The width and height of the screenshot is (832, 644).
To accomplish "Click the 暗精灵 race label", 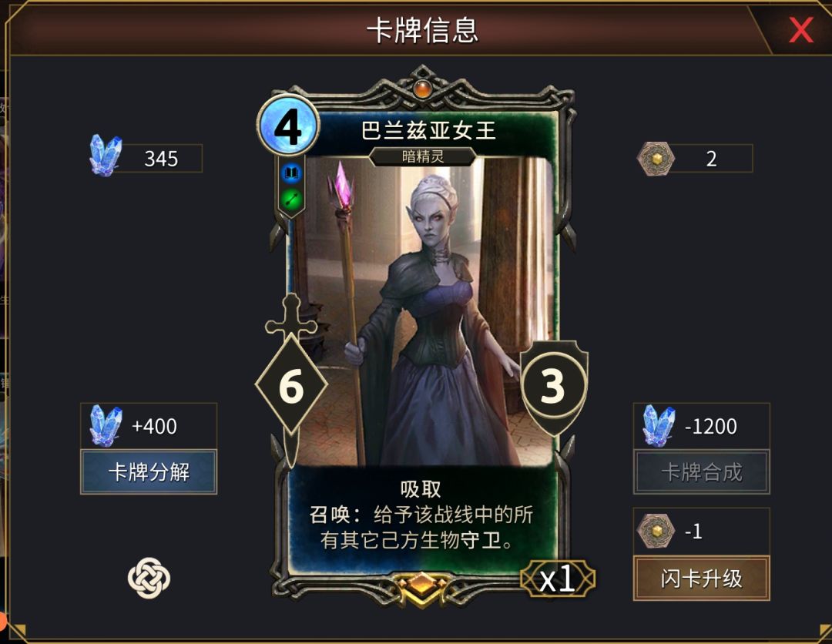I will tap(422, 156).
